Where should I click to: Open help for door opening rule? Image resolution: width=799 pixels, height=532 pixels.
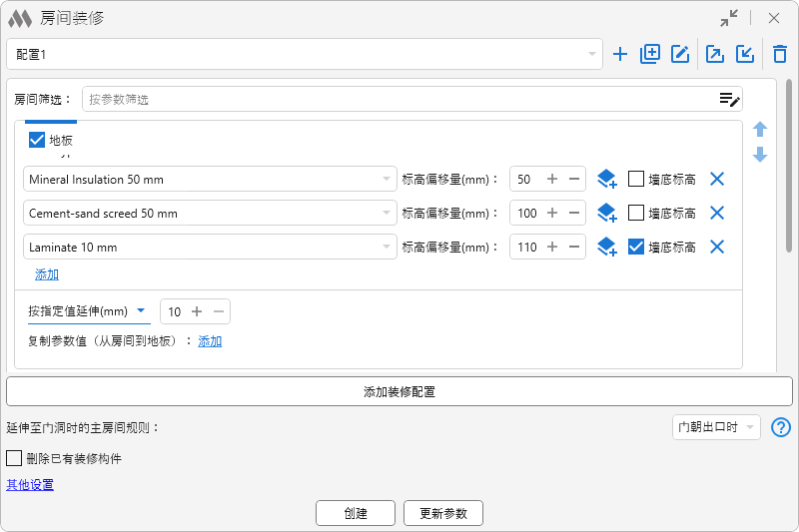[x=781, y=427]
